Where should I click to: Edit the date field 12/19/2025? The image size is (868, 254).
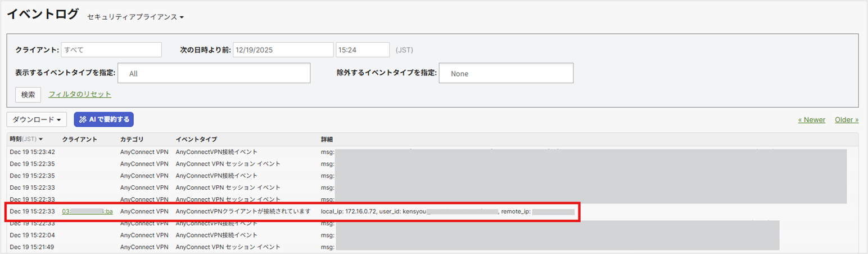click(283, 50)
